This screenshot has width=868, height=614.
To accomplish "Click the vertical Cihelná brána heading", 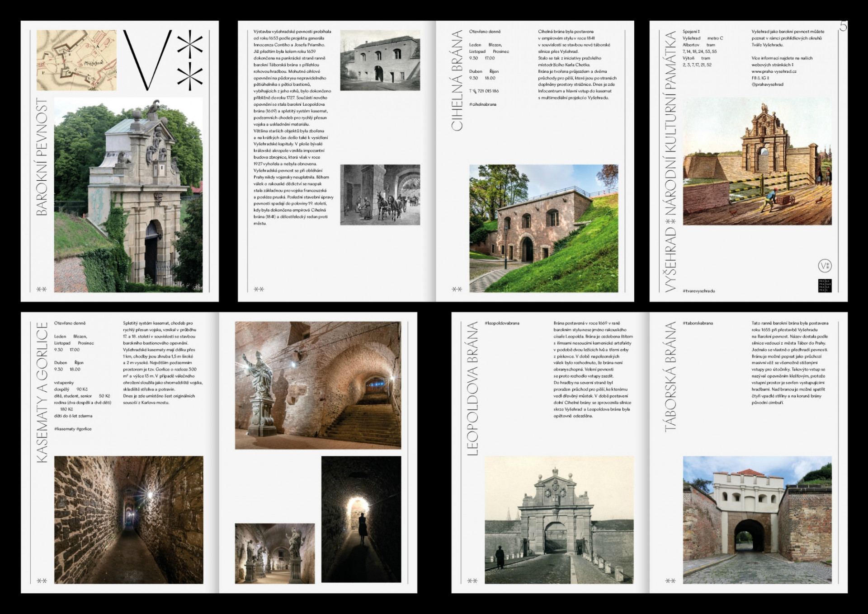I will pyautogui.click(x=457, y=80).
